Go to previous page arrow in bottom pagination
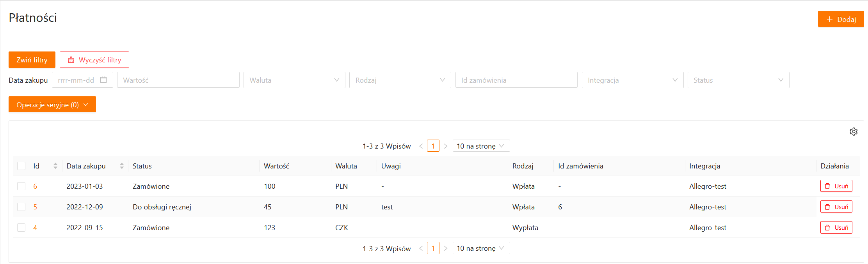This screenshot has height=264, width=868. 421,248
